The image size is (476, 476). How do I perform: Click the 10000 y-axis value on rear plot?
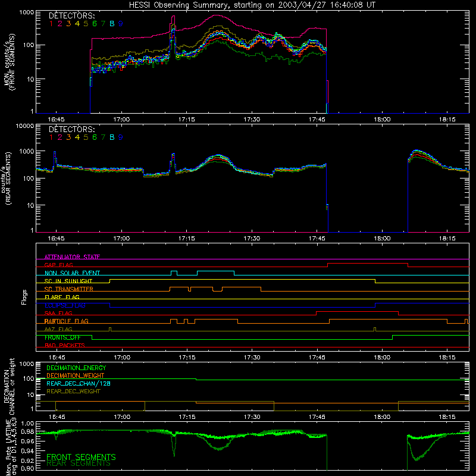coord(25,126)
